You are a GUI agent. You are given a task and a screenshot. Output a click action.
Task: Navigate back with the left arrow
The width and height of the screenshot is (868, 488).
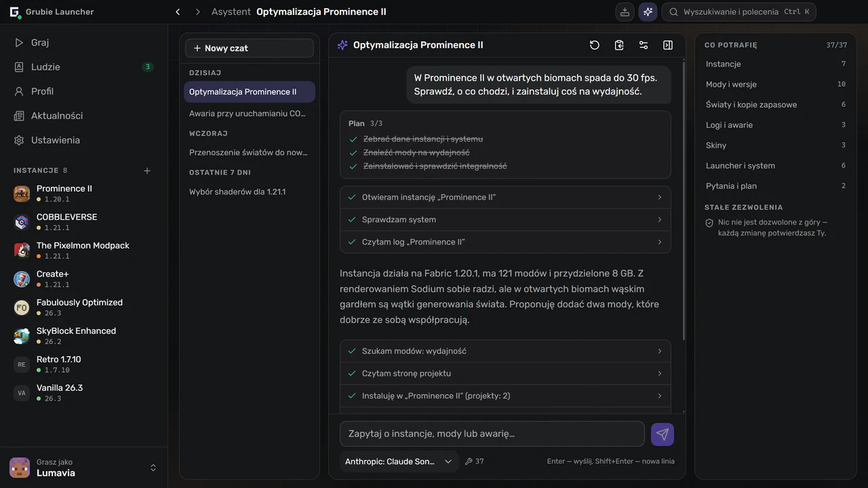point(178,12)
